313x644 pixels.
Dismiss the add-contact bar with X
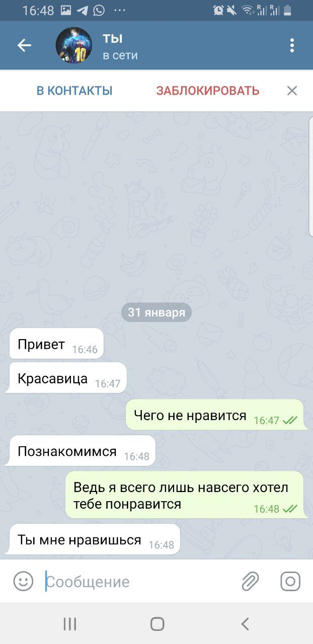[x=292, y=91]
